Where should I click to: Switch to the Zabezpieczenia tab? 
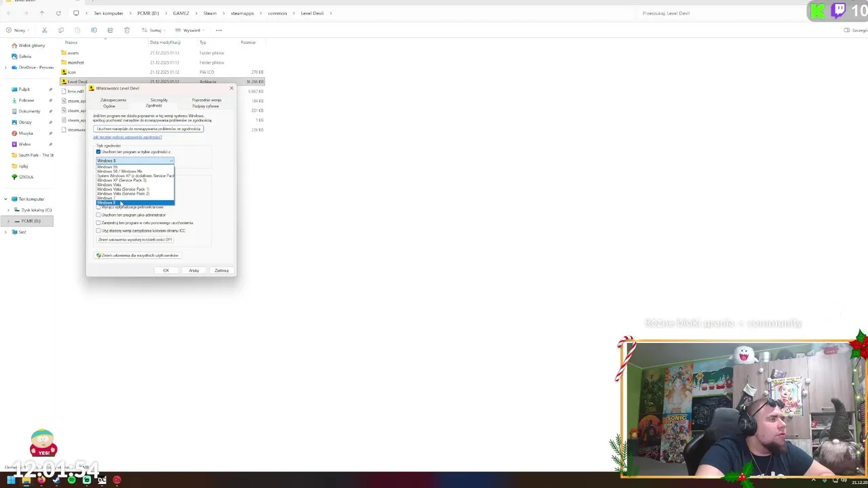tap(113, 100)
